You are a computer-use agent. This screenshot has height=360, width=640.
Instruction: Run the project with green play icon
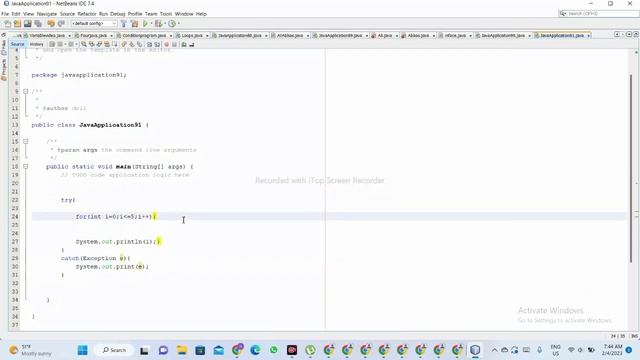pyautogui.click(x=145, y=24)
